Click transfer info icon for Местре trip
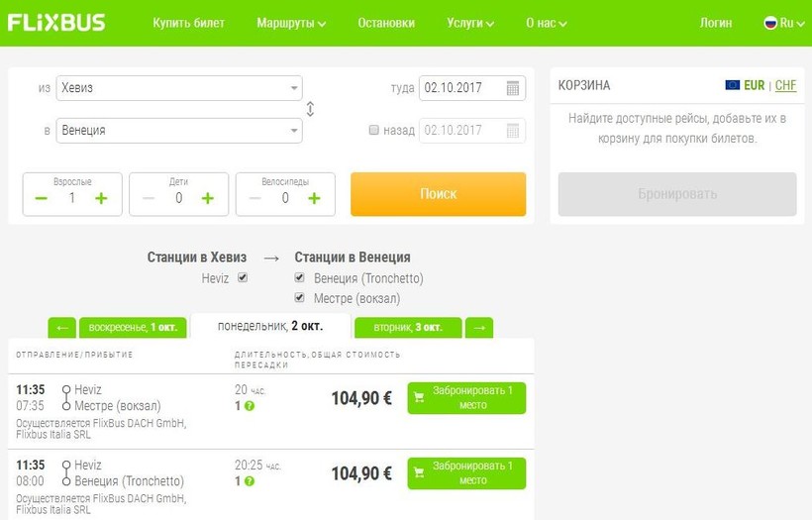 point(250,406)
